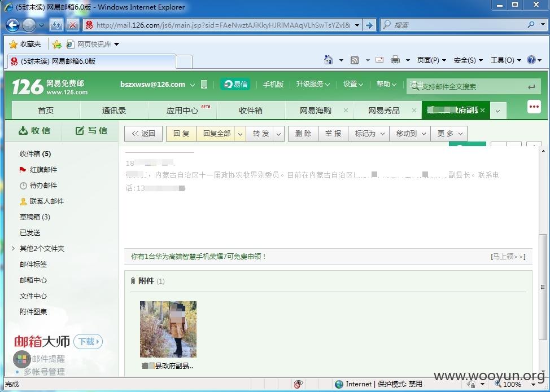Viewport: 550px width, 392px height.
Task: Open the attached photo thumbnail
Action: point(168,329)
